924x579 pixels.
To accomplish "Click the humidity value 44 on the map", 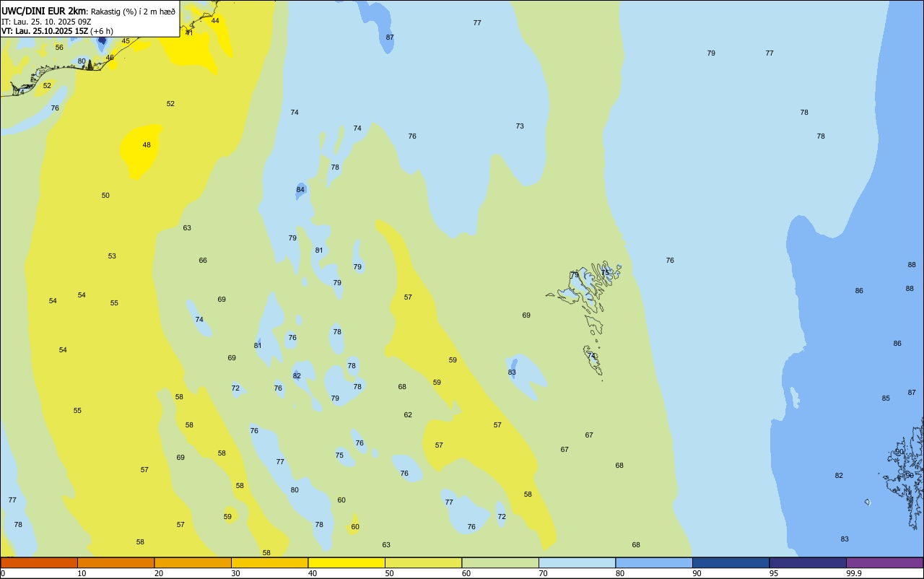I will (x=215, y=21).
